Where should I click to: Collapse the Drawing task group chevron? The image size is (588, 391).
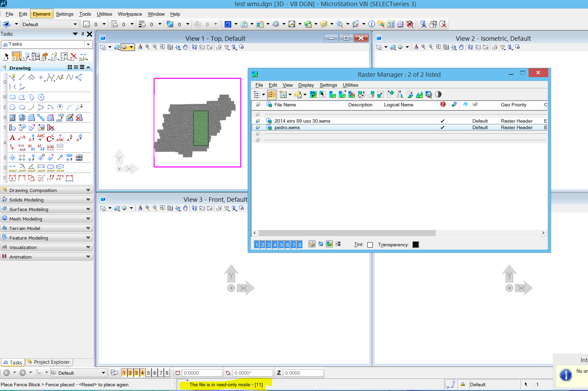point(88,68)
